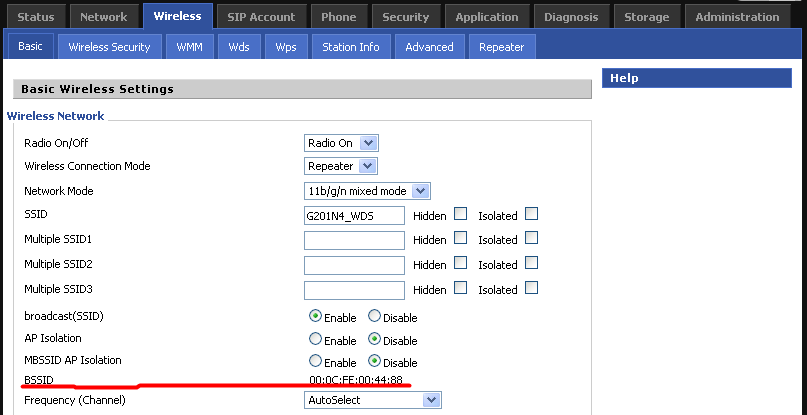Screen dimensions: 807x415
Task: Open the Repeater sub-tab
Action: [501, 47]
